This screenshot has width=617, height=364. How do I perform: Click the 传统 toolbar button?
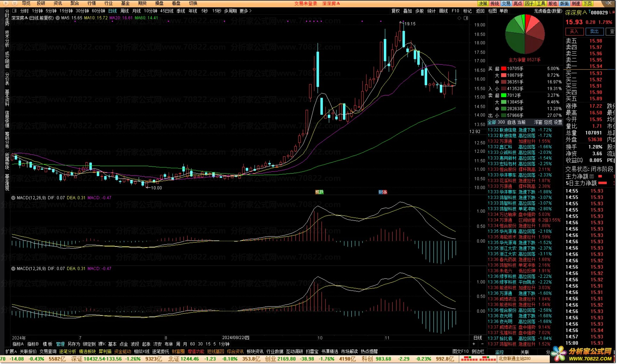pos(495,4)
